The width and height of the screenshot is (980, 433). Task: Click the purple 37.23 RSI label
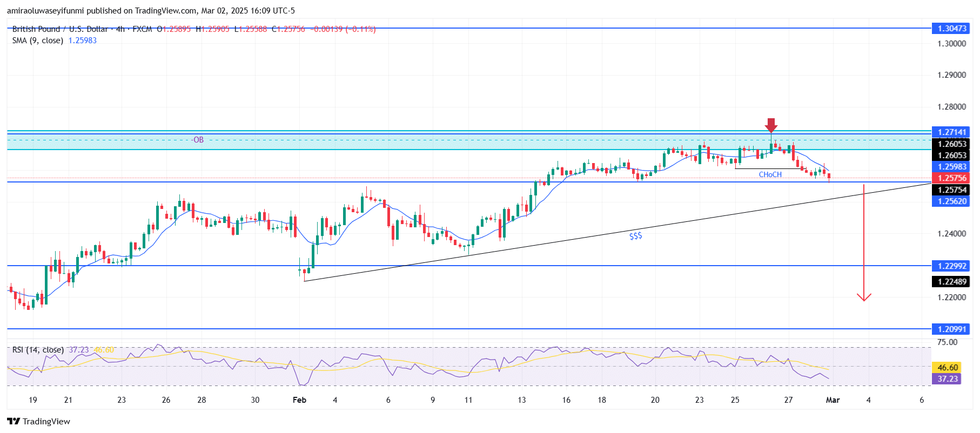tap(947, 379)
